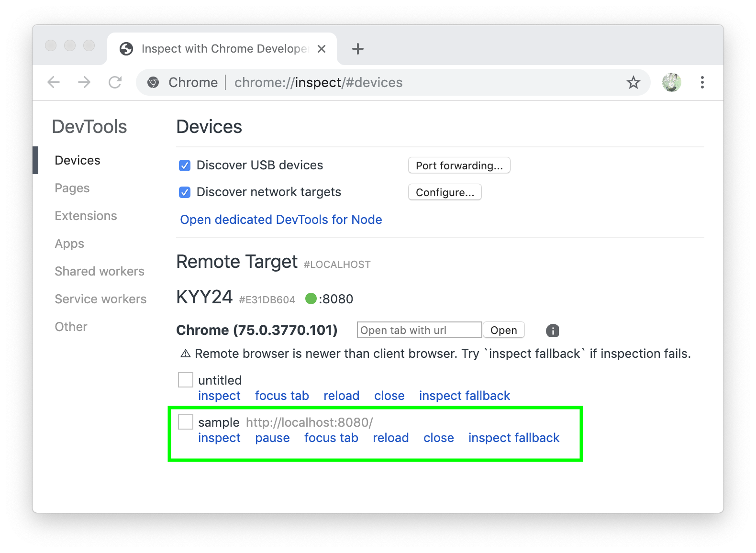The image size is (756, 553).
Task: Bookmark this page with the star icon
Action: (x=634, y=82)
